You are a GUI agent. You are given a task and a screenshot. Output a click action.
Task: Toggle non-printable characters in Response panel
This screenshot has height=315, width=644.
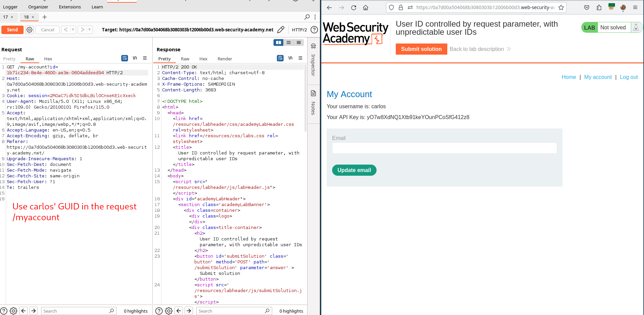click(x=290, y=58)
